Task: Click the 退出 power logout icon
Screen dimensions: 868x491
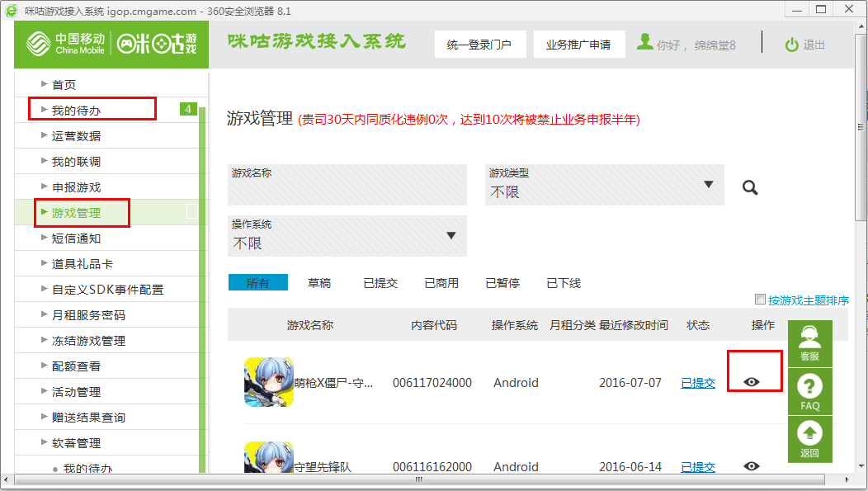Action: pyautogui.click(x=791, y=45)
